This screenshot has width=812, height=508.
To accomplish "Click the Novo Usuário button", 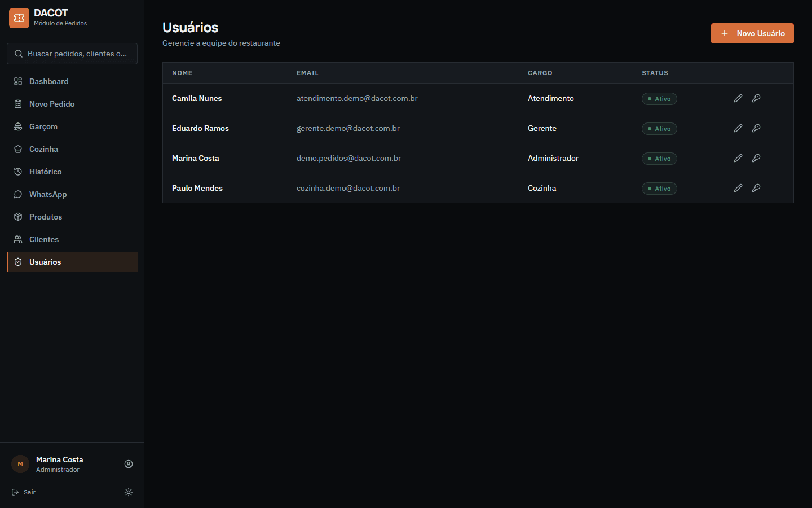I will (752, 33).
